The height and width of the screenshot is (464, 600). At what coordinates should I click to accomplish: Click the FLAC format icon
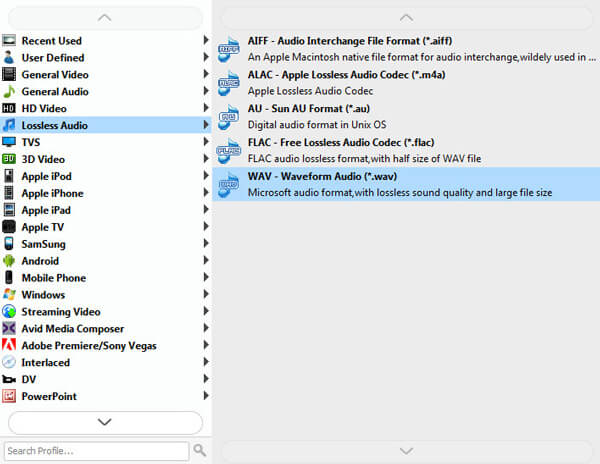[x=228, y=150]
